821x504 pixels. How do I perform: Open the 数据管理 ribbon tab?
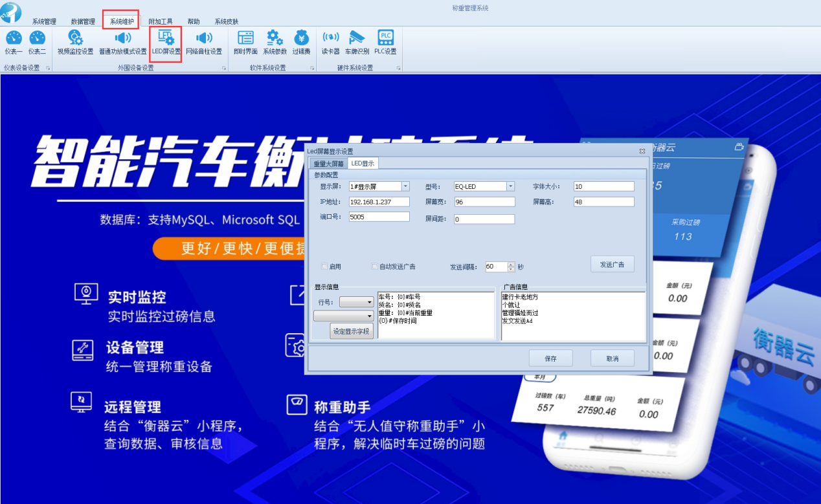point(83,21)
